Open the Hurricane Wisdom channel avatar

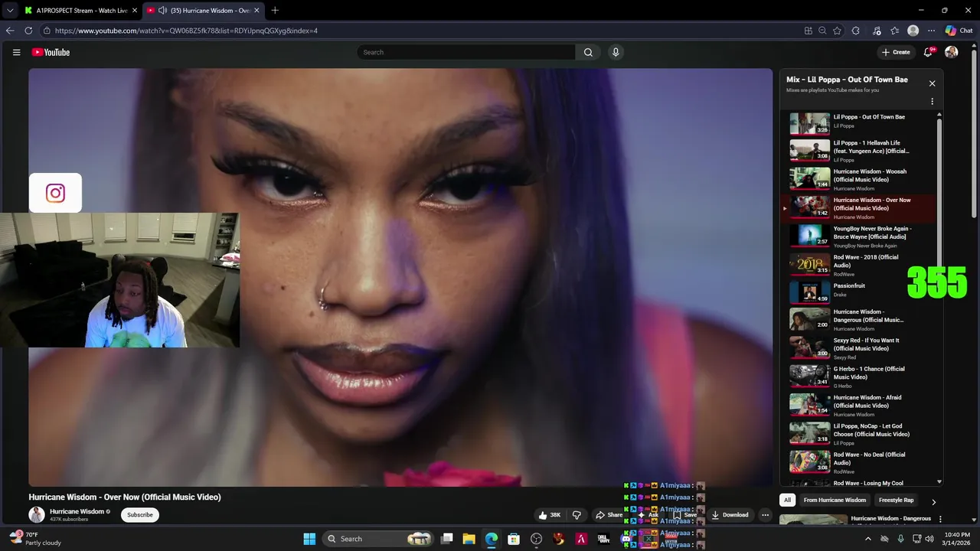coord(37,515)
